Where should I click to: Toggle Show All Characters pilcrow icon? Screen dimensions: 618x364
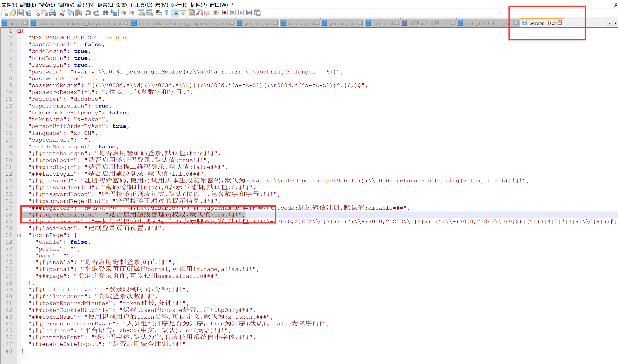167,13
